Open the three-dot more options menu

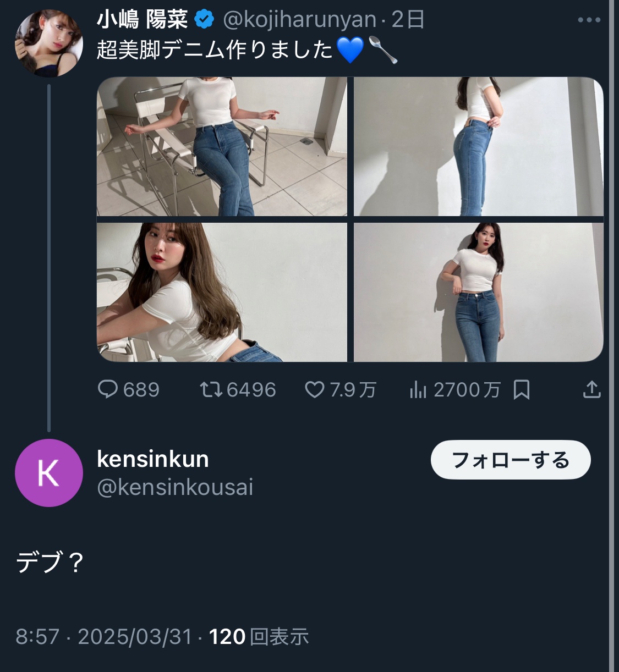click(x=589, y=20)
